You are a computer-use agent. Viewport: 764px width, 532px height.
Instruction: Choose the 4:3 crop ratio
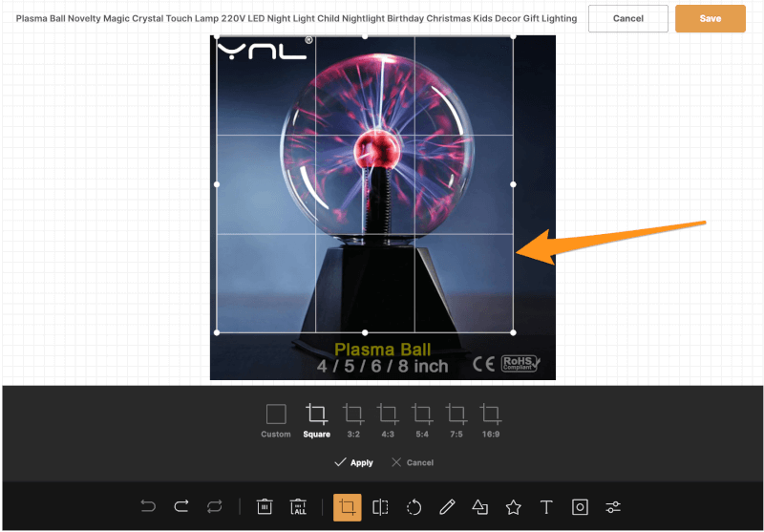[388, 421]
